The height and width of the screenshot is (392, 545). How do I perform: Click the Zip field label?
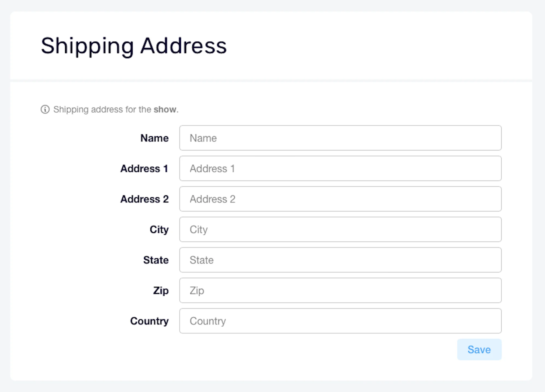(161, 291)
